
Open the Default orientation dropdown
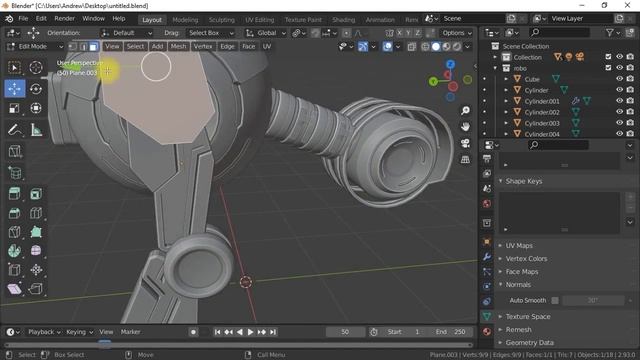tap(127, 33)
